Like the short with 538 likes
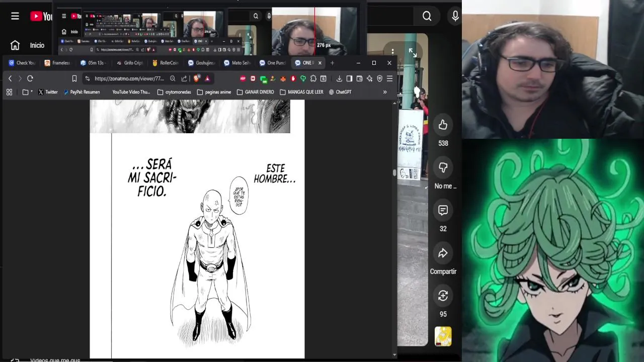This screenshot has height=362, width=644. (x=443, y=125)
